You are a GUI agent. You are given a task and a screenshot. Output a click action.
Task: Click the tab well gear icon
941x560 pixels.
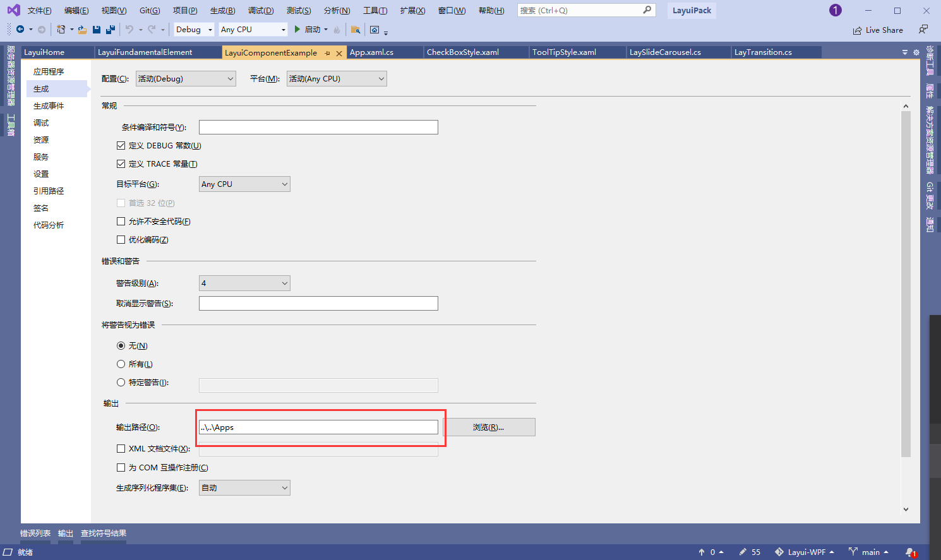tap(916, 52)
